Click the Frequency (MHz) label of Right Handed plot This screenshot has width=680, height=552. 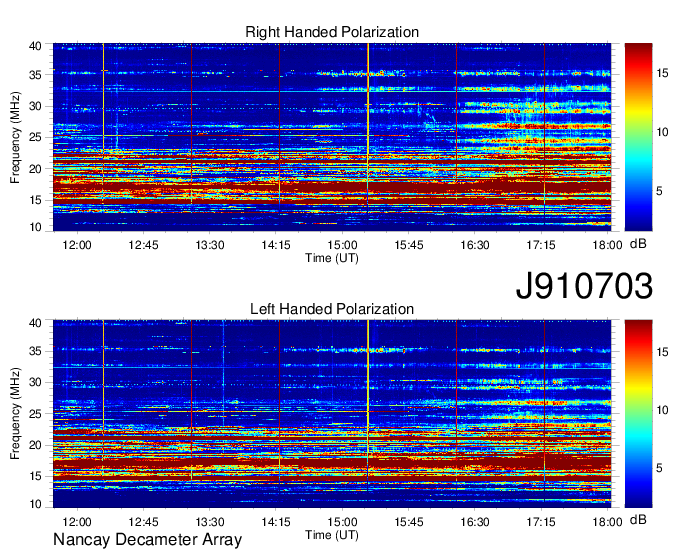click(x=15, y=137)
